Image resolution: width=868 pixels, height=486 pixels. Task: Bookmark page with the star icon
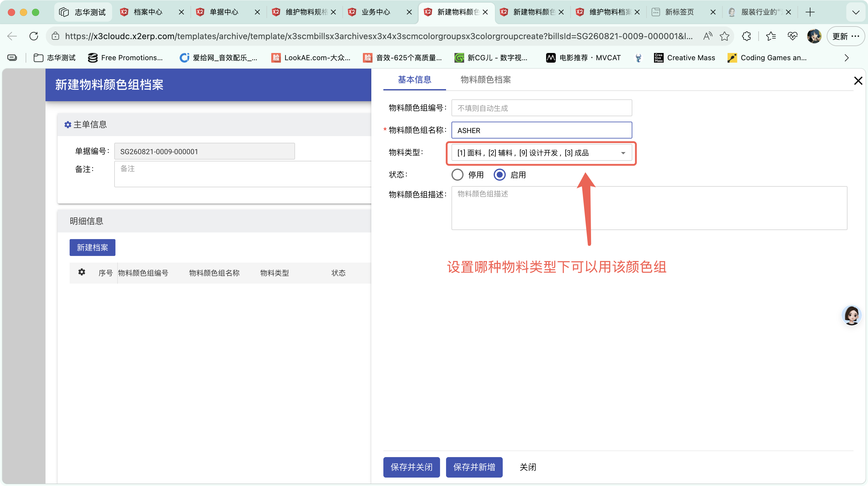[x=724, y=36]
